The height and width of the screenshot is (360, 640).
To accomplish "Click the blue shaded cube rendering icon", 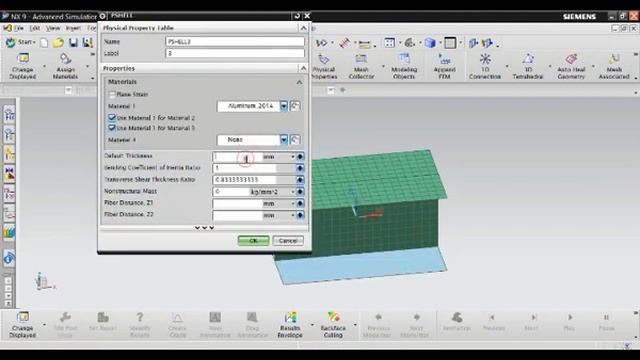I will (x=430, y=42).
